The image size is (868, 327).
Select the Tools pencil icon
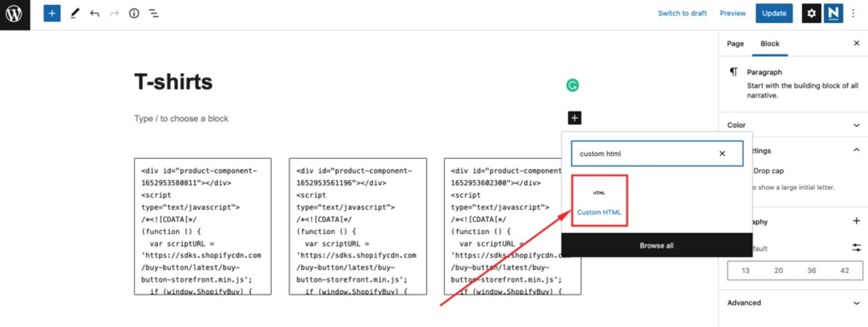coord(75,13)
